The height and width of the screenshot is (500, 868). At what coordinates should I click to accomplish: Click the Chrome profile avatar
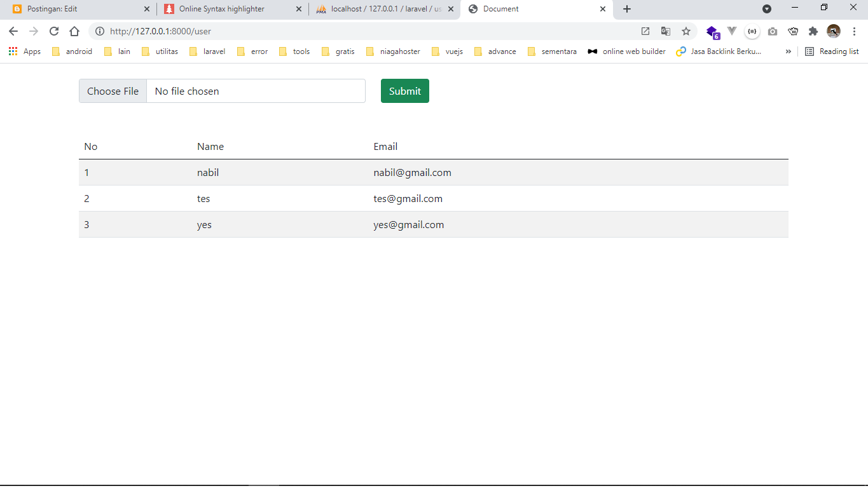click(x=833, y=31)
